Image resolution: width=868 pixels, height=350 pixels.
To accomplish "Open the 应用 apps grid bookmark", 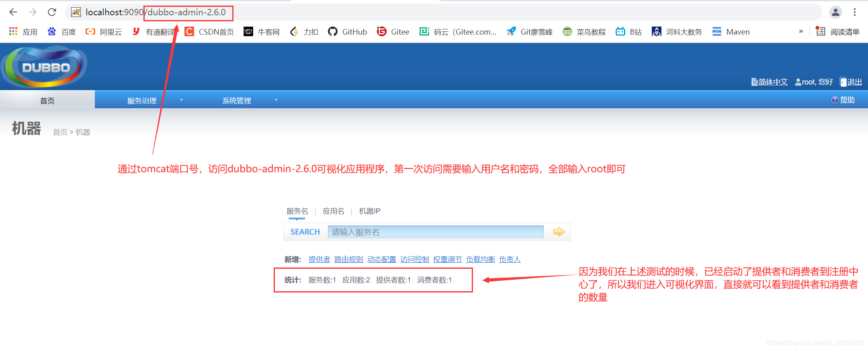I will click(23, 31).
